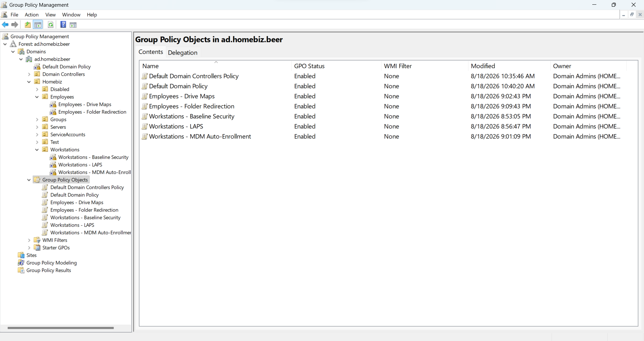Expand the WMI Filters node
The image size is (644, 341).
(29, 240)
